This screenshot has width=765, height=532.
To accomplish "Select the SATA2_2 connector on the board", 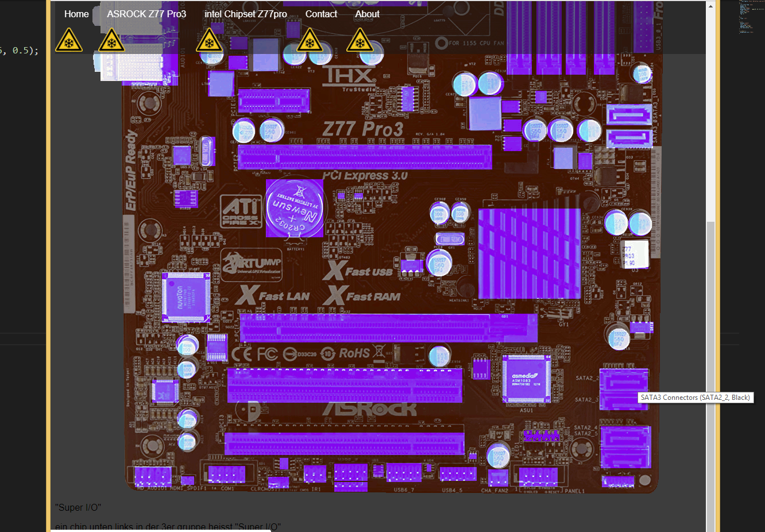I will pyautogui.click(x=624, y=380).
